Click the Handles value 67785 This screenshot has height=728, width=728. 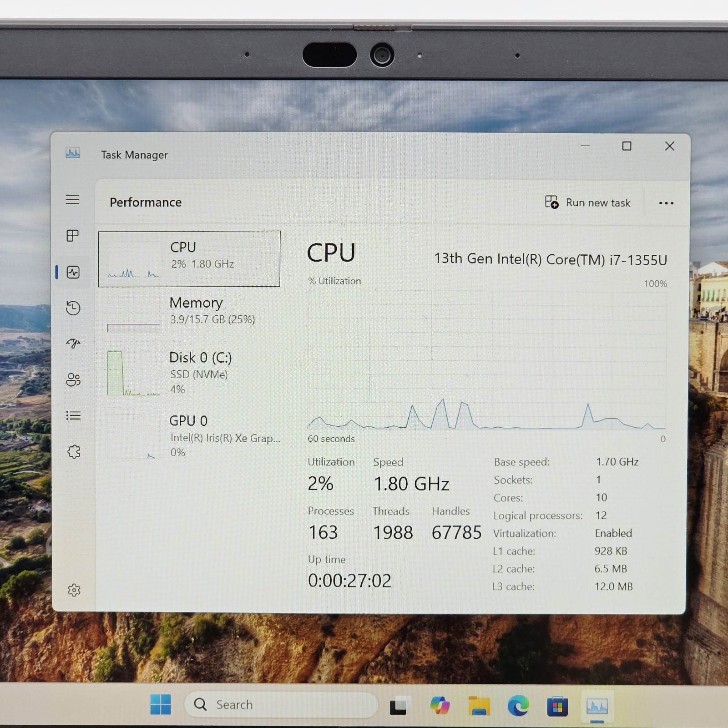[456, 532]
